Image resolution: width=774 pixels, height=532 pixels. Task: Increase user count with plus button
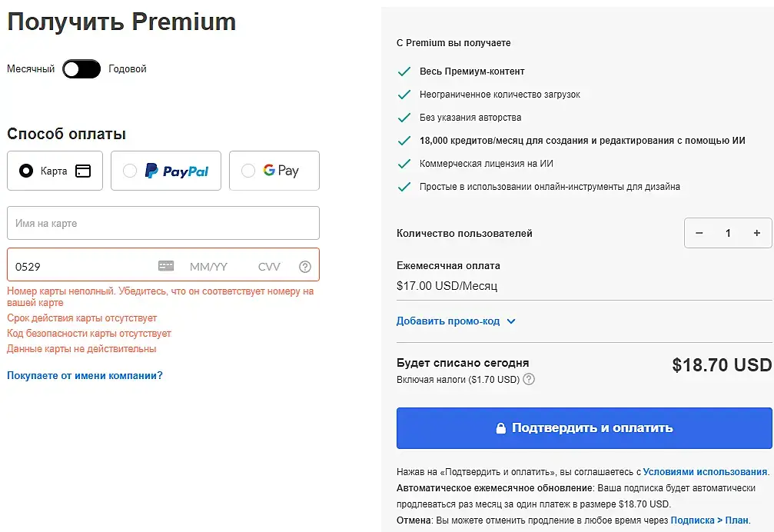coord(757,233)
